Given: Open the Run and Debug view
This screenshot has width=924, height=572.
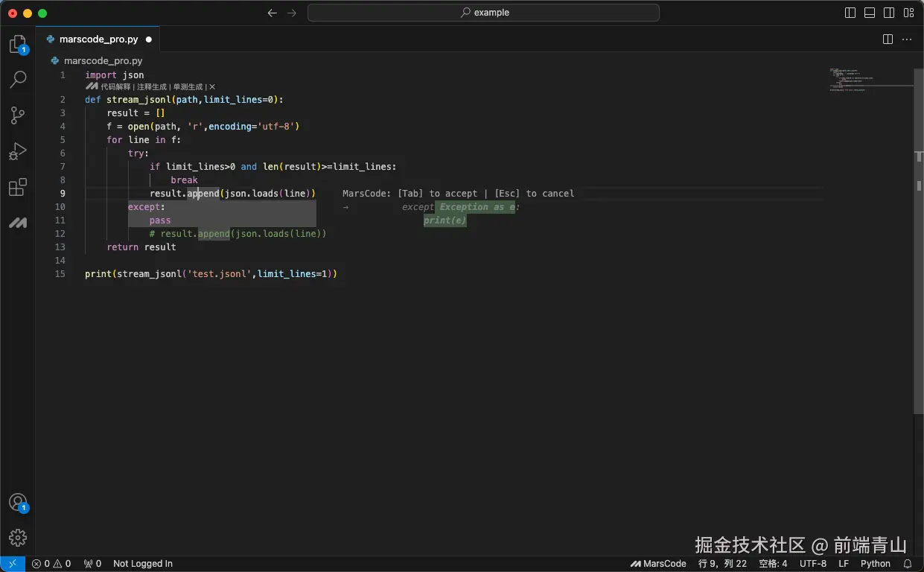Looking at the screenshot, I should [18, 151].
